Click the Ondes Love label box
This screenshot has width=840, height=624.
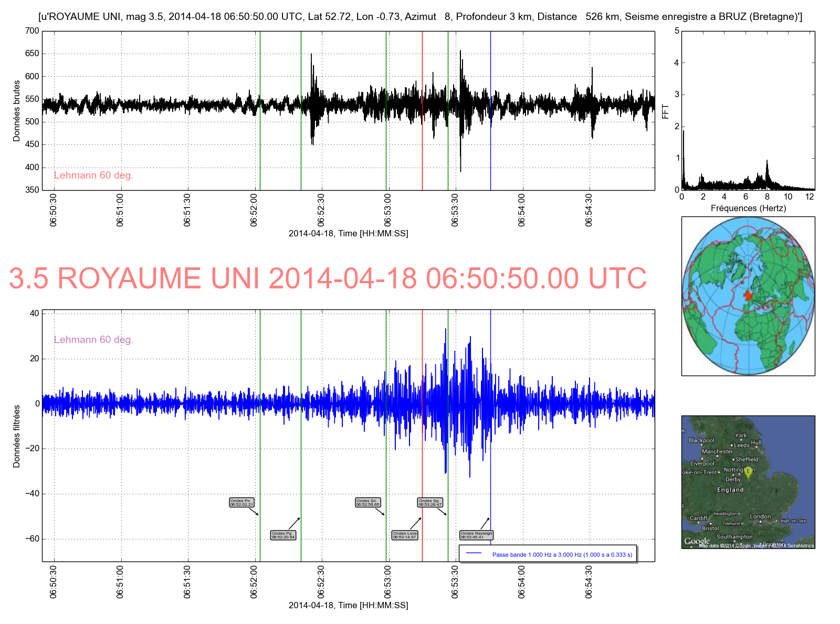click(404, 535)
